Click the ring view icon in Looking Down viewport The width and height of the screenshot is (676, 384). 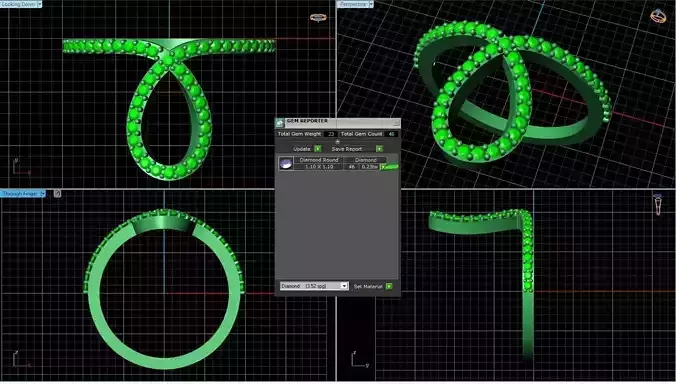coord(318,18)
